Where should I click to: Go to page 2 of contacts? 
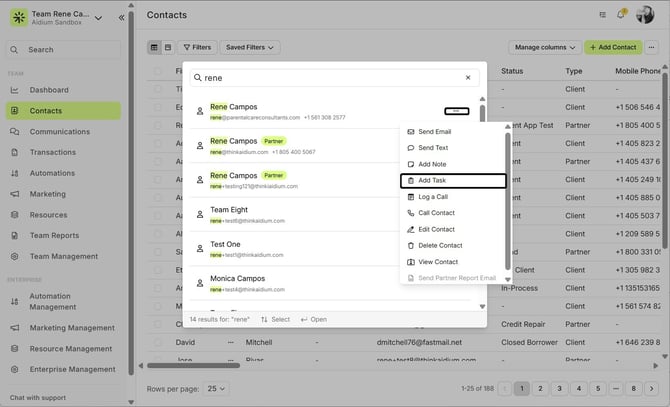tap(540, 388)
